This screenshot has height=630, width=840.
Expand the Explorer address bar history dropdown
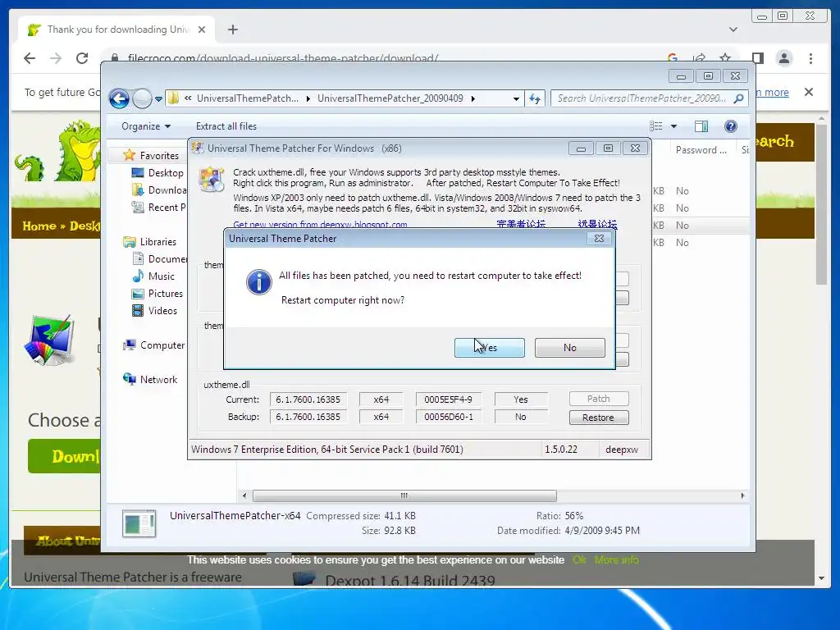(x=516, y=98)
